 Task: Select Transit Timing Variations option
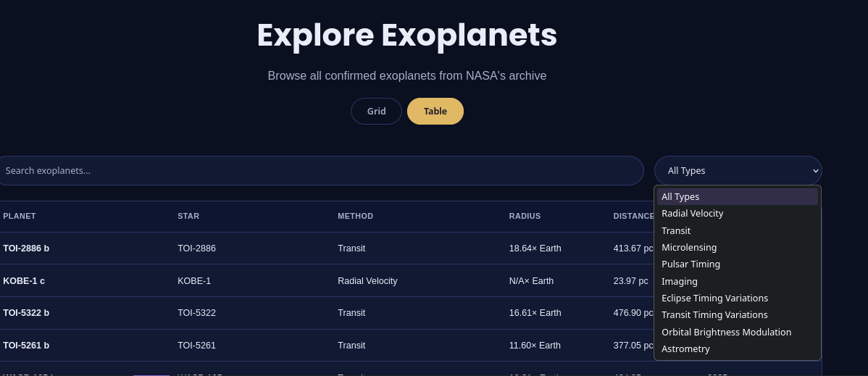[x=714, y=315]
